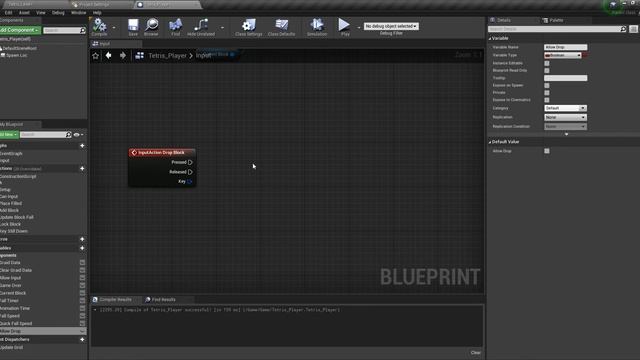This screenshot has height=360, width=640.
Task: Open the Window menu
Action: (x=78, y=13)
